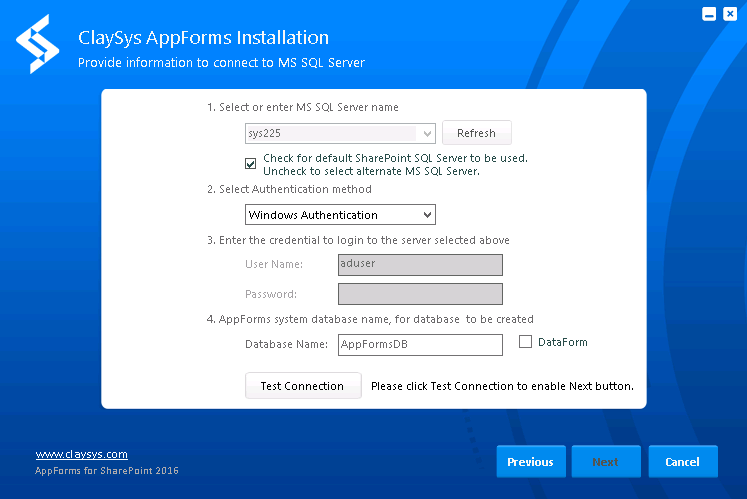The height and width of the screenshot is (499, 747).
Task: Click 'Please click Test Connection' message text
Action: [502, 386]
